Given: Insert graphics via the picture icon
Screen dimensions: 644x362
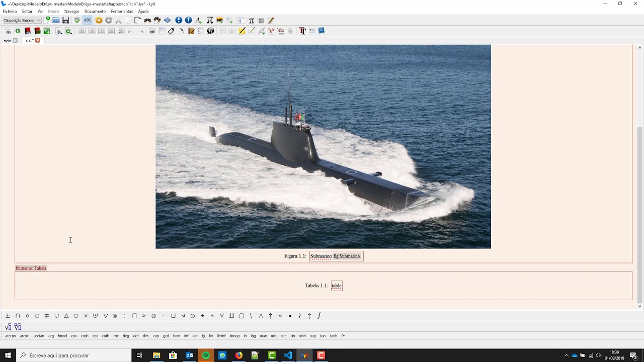Looking at the screenshot, I should pyautogui.click(x=220, y=20).
